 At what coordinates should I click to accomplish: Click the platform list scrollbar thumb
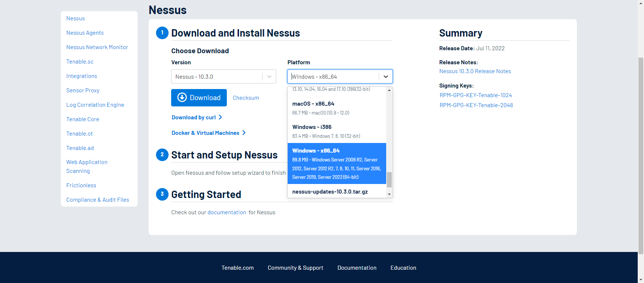tap(389, 180)
